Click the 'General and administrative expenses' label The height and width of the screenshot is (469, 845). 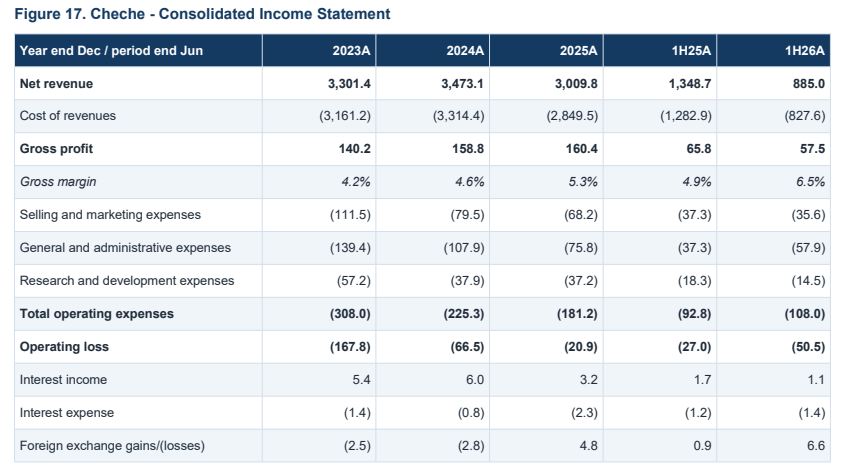tap(126, 247)
